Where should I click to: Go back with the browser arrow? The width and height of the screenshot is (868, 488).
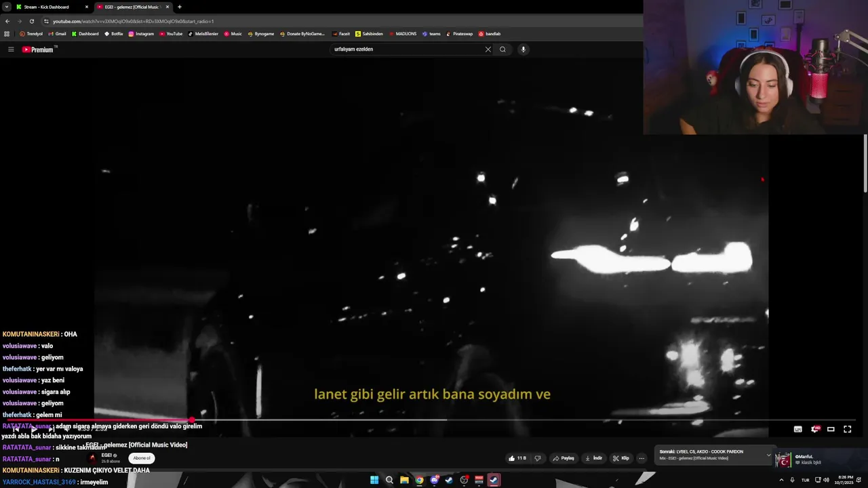7,21
